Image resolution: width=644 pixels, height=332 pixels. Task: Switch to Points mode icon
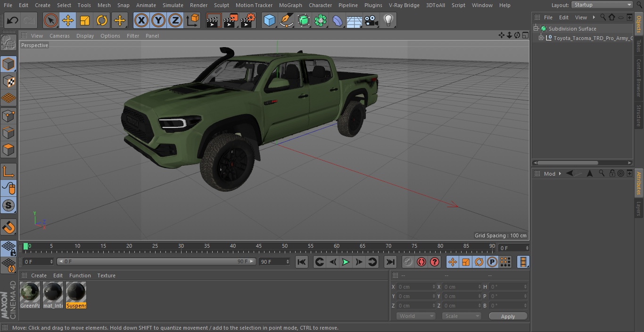coord(8,115)
